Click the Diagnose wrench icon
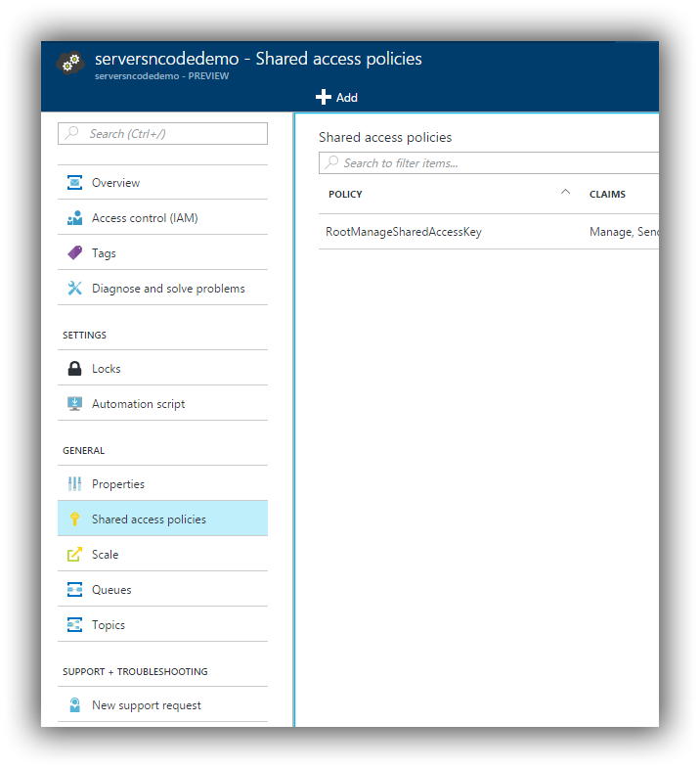 (74, 288)
